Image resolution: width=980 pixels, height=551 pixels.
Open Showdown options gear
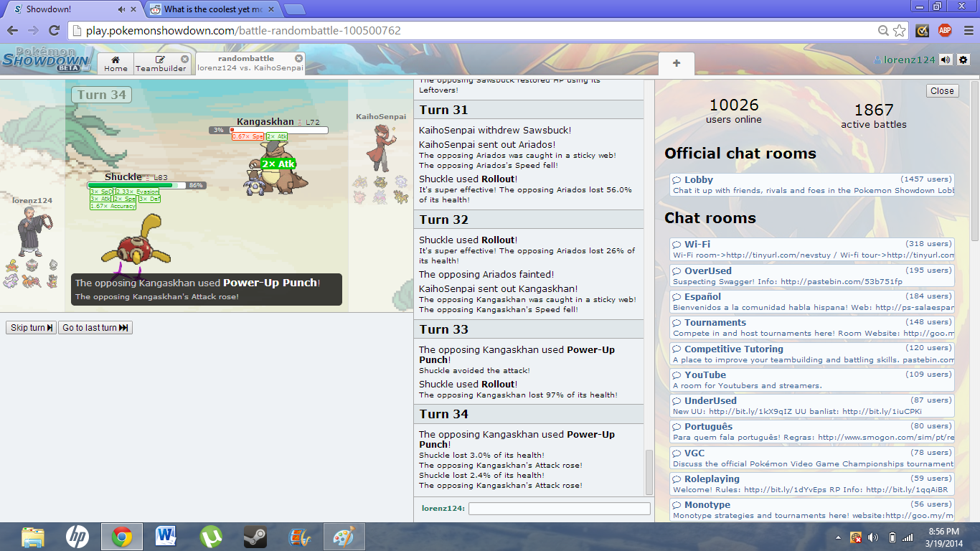pyautogui.click(x=963, y=60)
